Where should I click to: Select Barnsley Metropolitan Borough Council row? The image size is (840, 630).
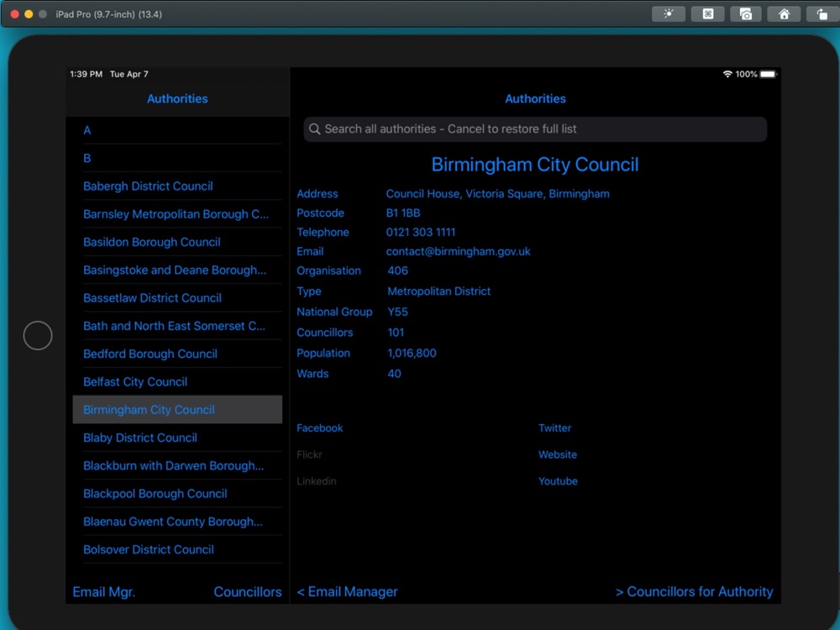(177, 213)
